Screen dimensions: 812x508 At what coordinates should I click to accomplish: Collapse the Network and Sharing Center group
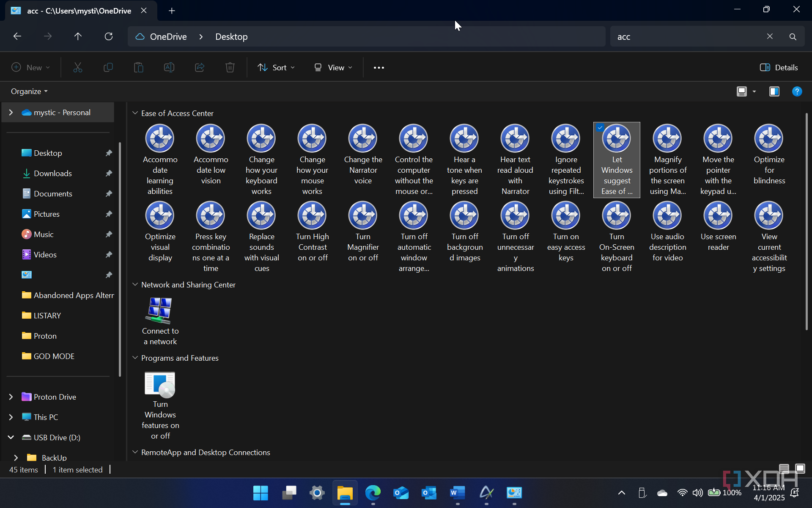click(135, 284)
